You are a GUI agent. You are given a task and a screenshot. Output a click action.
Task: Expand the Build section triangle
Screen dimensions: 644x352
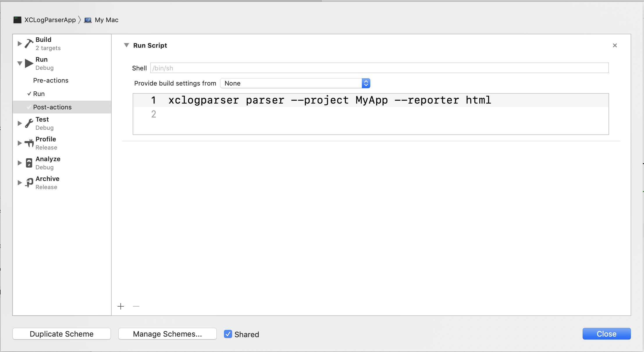click(19, 44)
